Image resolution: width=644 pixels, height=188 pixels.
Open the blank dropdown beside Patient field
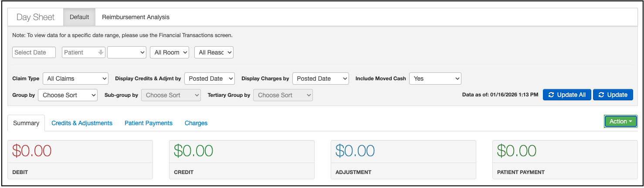(x=127, y=52)
